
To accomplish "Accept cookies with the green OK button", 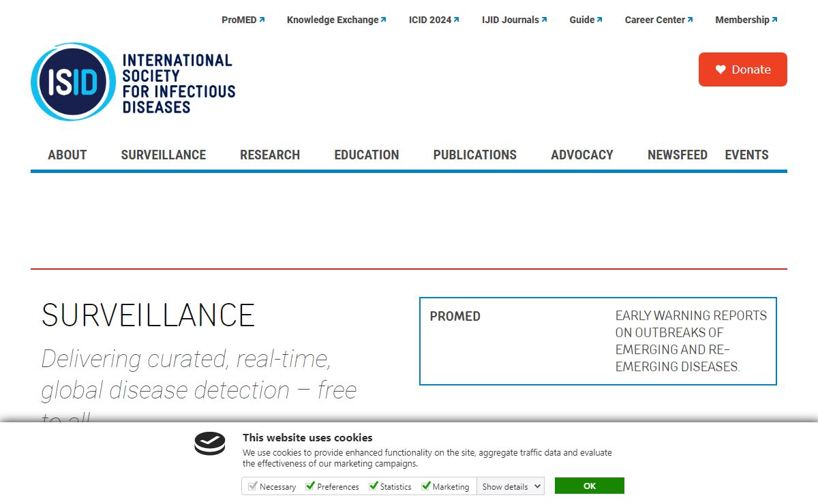I will coord(590,486).
